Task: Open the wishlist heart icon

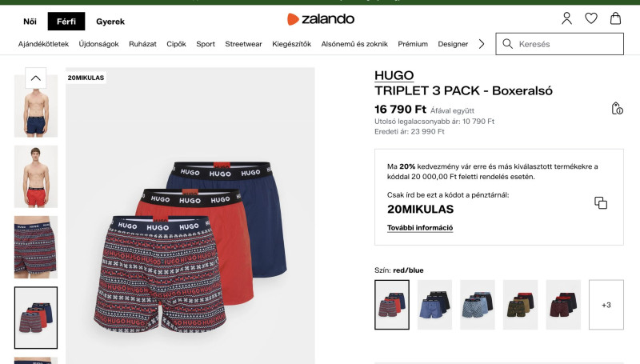Action: (x=591, y=18)
